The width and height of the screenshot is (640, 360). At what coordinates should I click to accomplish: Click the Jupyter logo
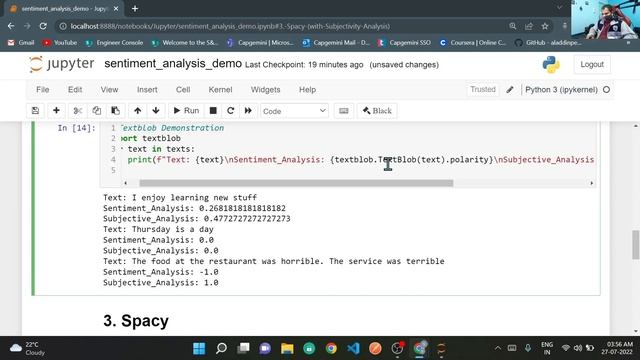[61, 64]
